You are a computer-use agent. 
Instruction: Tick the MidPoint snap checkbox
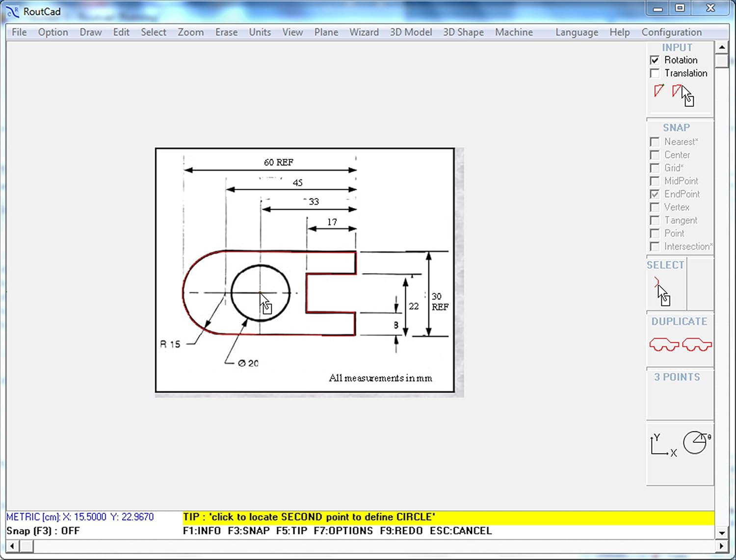pyautogui.click(x=655, y=181)
